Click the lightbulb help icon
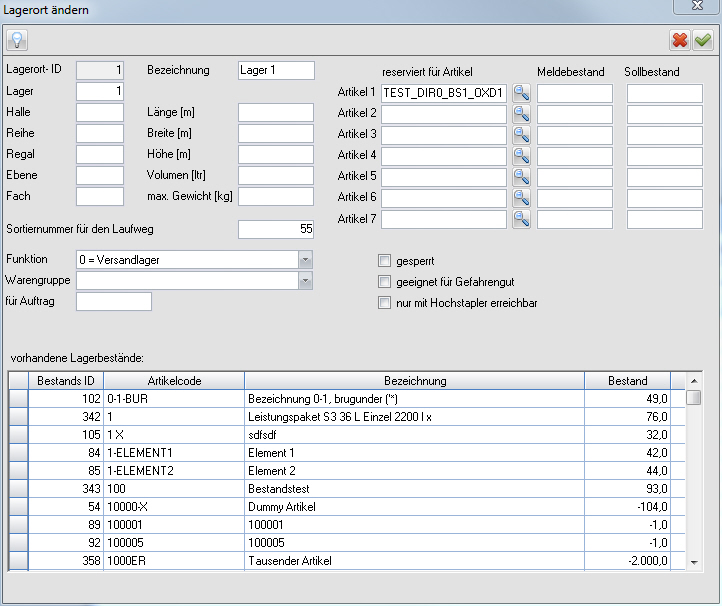The image size is (722, 606). click(17, 40)
